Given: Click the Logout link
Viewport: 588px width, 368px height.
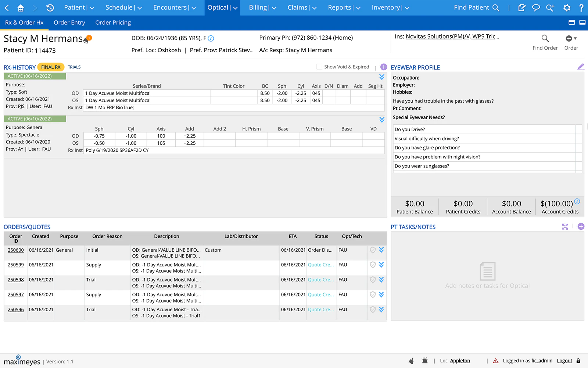Looking at the screenshot, I should [x=564, y=361].
